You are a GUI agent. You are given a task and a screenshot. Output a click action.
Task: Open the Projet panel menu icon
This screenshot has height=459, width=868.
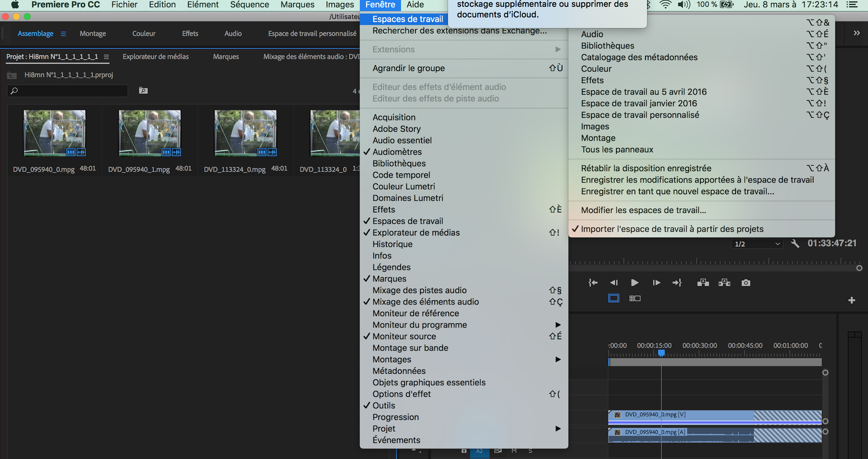[106, 57]
